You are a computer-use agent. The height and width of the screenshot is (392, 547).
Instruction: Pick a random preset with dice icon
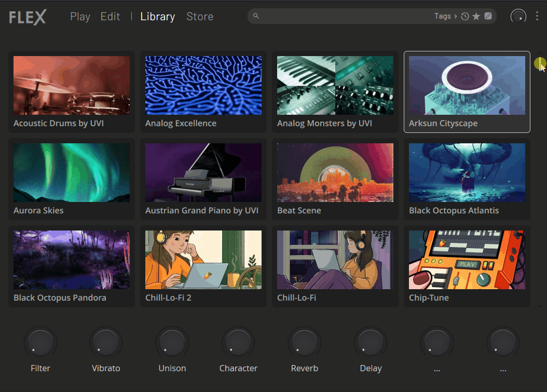pos(488,16)
